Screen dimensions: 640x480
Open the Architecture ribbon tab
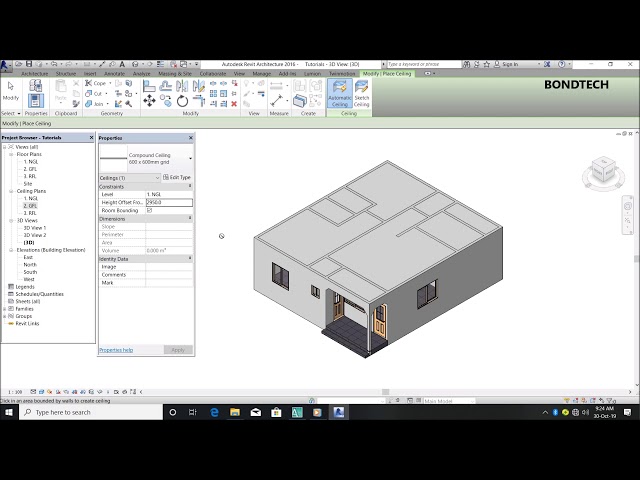tap(35, 74)
